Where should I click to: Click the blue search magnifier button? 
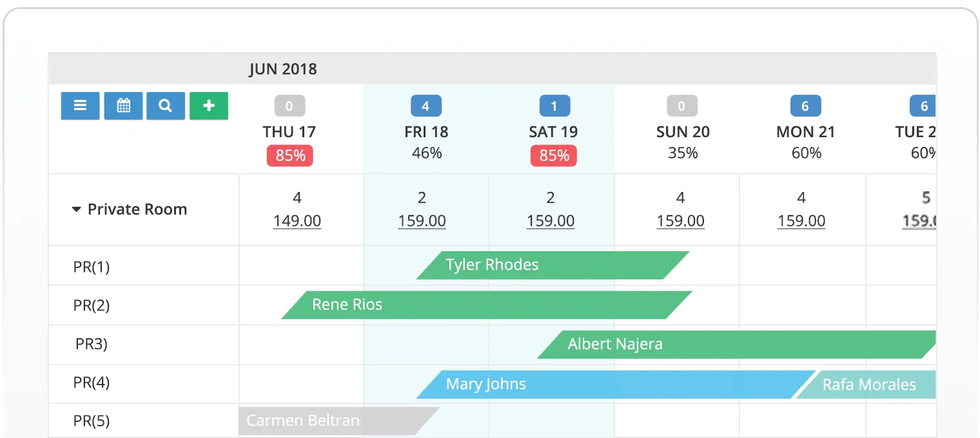coord(166,106)
